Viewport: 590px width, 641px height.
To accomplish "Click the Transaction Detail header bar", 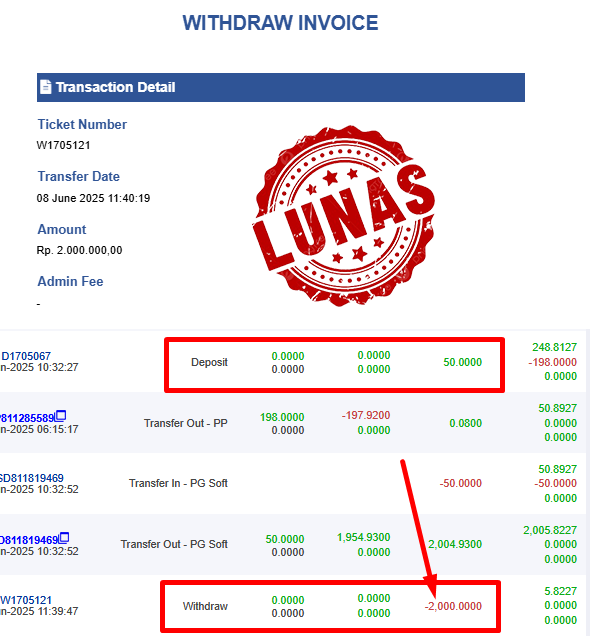I will [x=280, y=87].
